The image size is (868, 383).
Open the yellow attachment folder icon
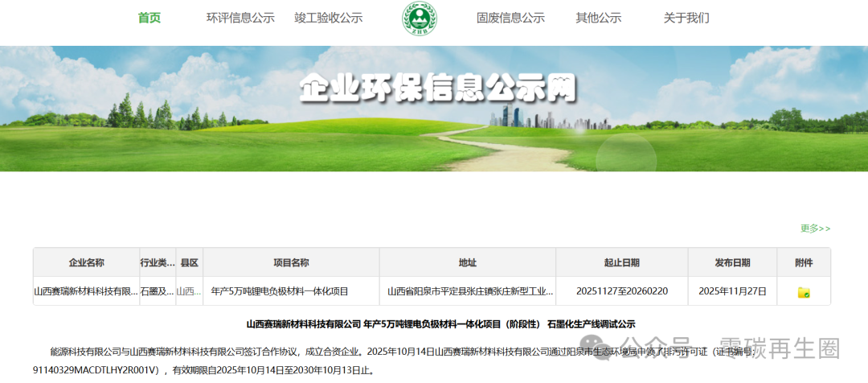[x=804, y=292]
